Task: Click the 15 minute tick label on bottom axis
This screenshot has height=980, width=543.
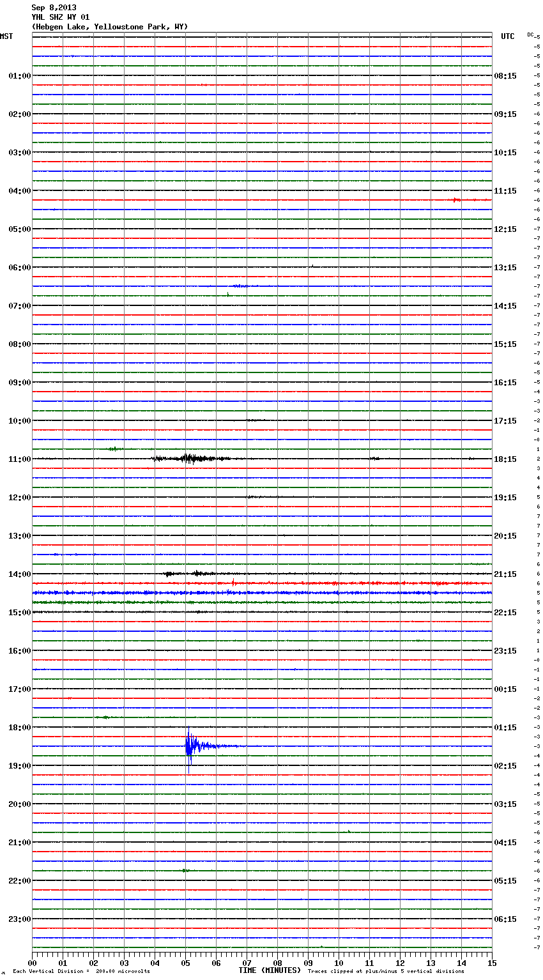Action: click(492, 963)
